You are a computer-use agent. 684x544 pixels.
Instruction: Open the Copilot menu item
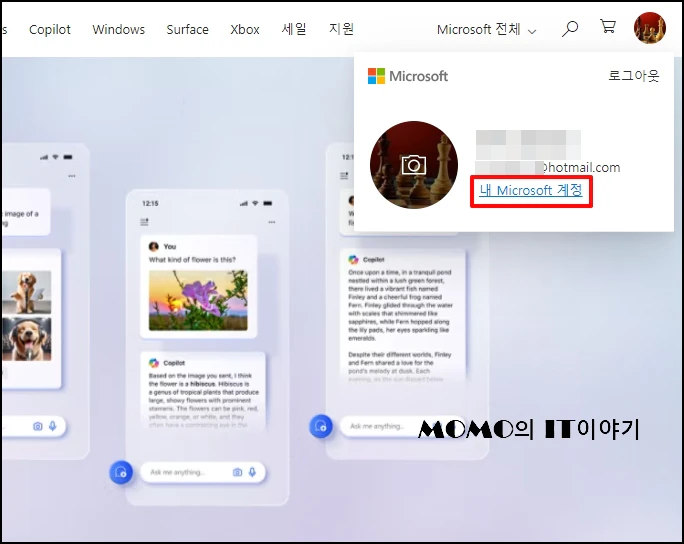pos(50,30)
